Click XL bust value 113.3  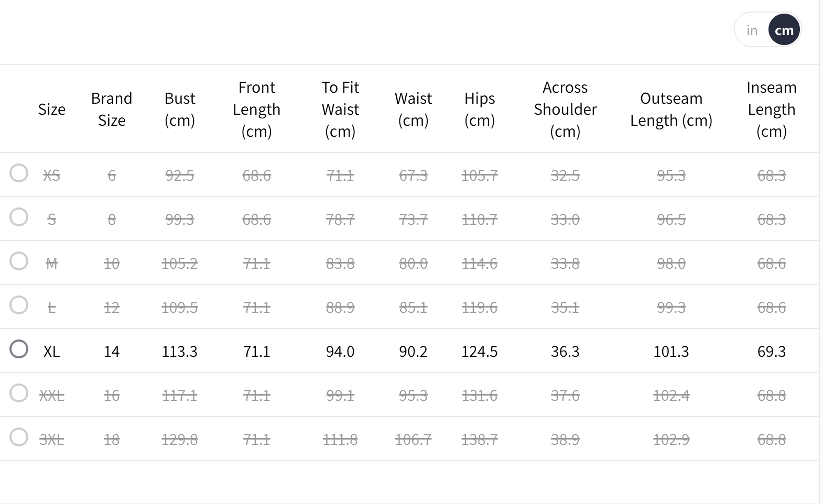coord(180,351)
